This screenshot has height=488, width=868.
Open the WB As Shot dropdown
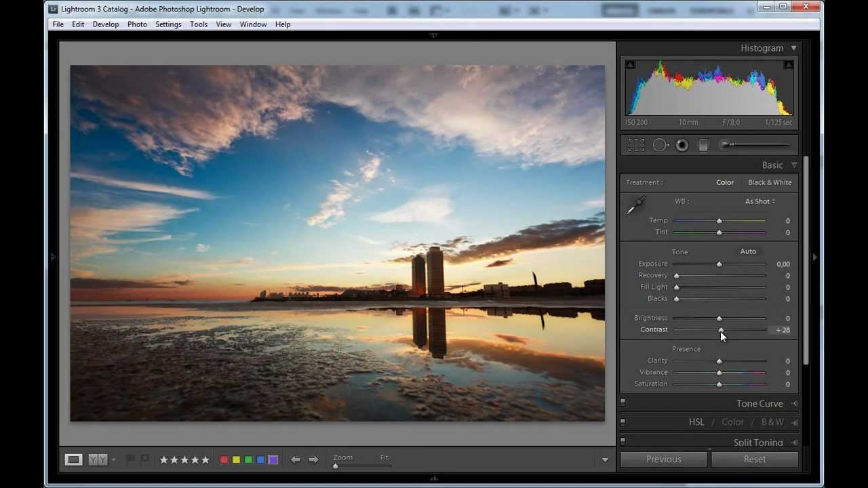760,201
